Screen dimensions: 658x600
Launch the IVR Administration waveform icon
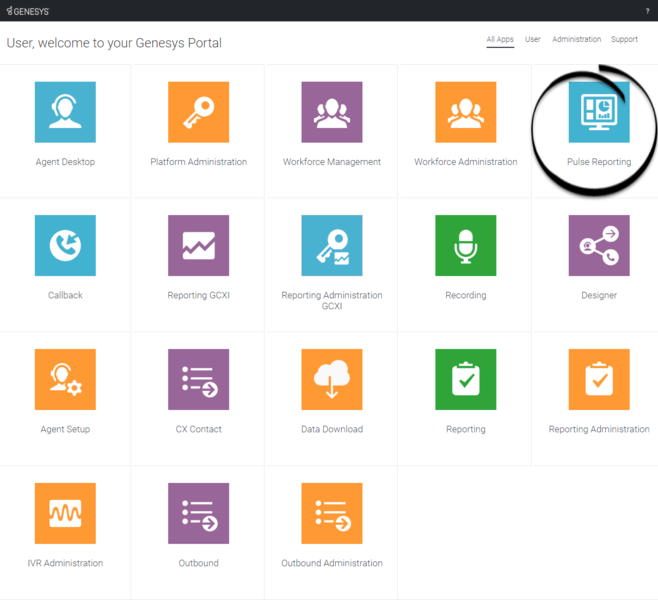(65, 513)
